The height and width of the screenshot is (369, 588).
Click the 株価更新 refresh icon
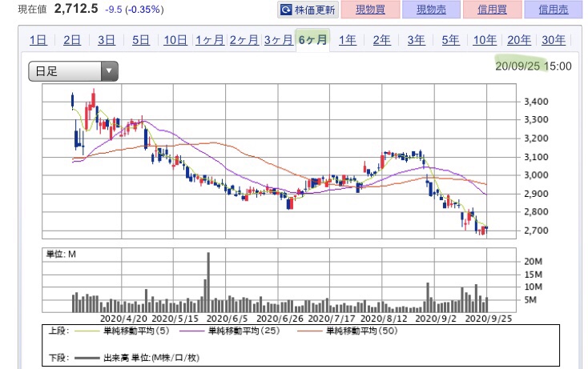tap(286, 10)
